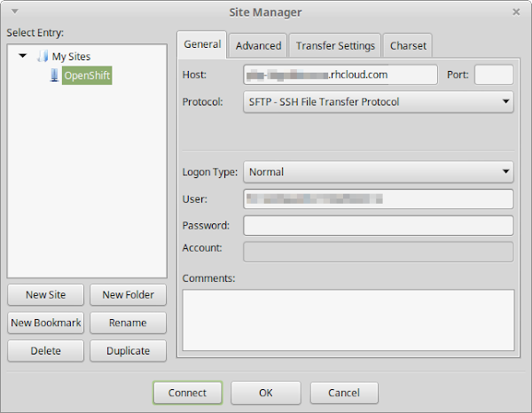Rename the selected site
The height and width of the screenshot is (413, 532).
pyautogui.click(x=128, y=323)
